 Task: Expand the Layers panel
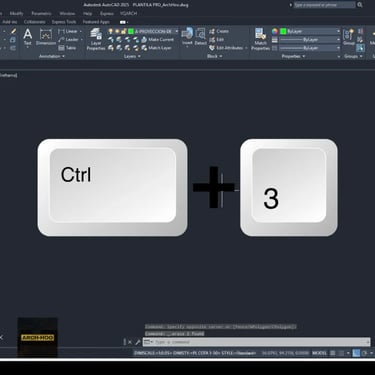[132, 56]
